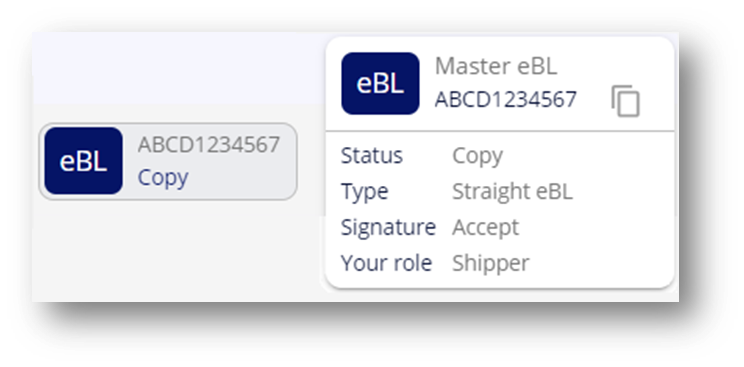Image resolution: width=744 pixels, height=367 pixels.
Task: Click the Copy status value in the details
Action: [x=478, y=156]
